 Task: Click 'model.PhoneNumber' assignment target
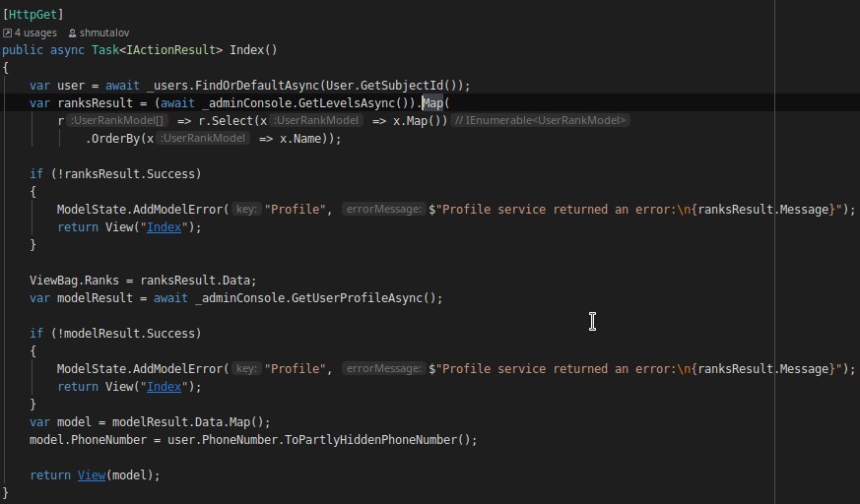pyautogui.click(x=88, y=440)
